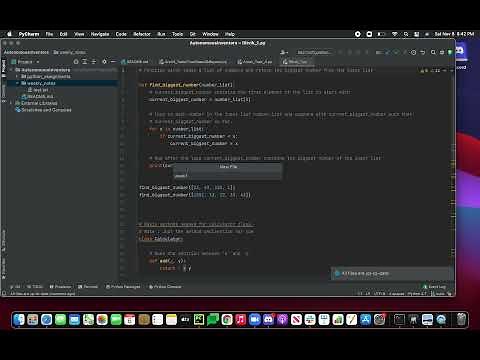Image resolution: width=480 pixels, height=360 pixels.
Task: Open the Project panel gear options
Action: (104, 62)
